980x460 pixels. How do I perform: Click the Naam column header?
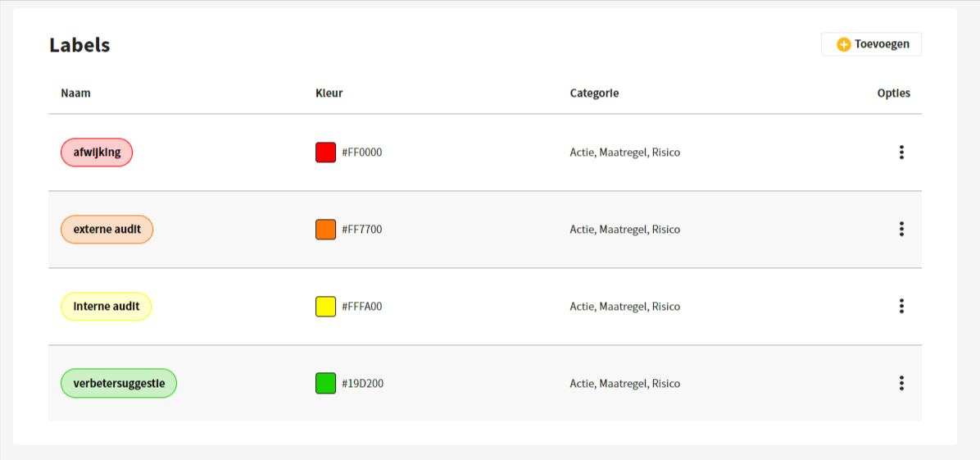[75, 93]
